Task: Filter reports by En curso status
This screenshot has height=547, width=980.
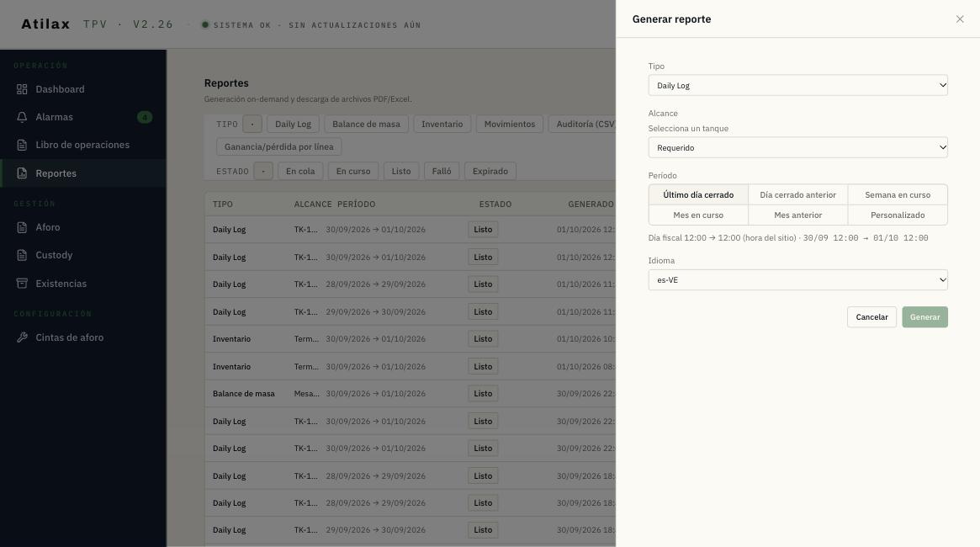Action: coord(353,172)
